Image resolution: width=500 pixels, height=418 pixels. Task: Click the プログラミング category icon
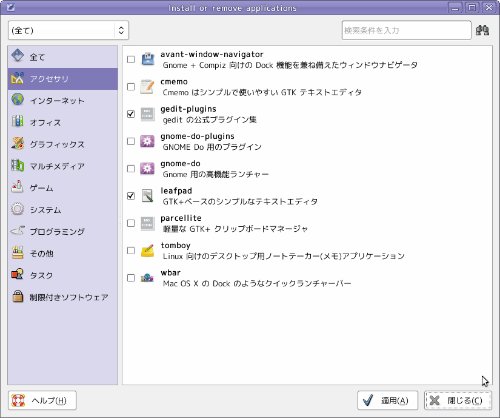pos(18,231)
